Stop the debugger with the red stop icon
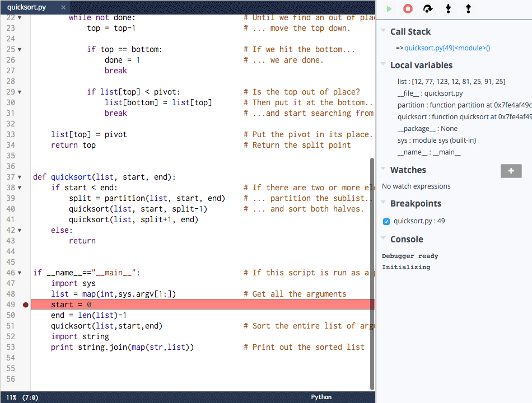This screenshot has height=403, width=532. pos(408,9)
